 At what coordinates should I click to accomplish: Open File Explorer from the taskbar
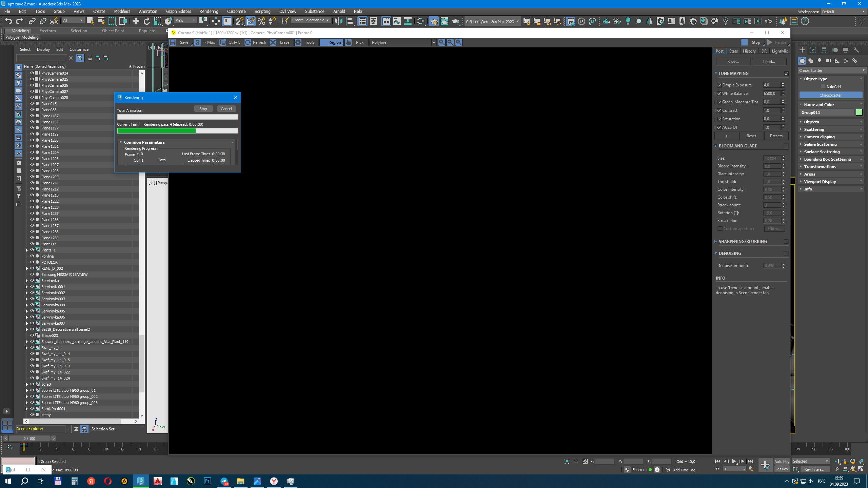(241, 481)
